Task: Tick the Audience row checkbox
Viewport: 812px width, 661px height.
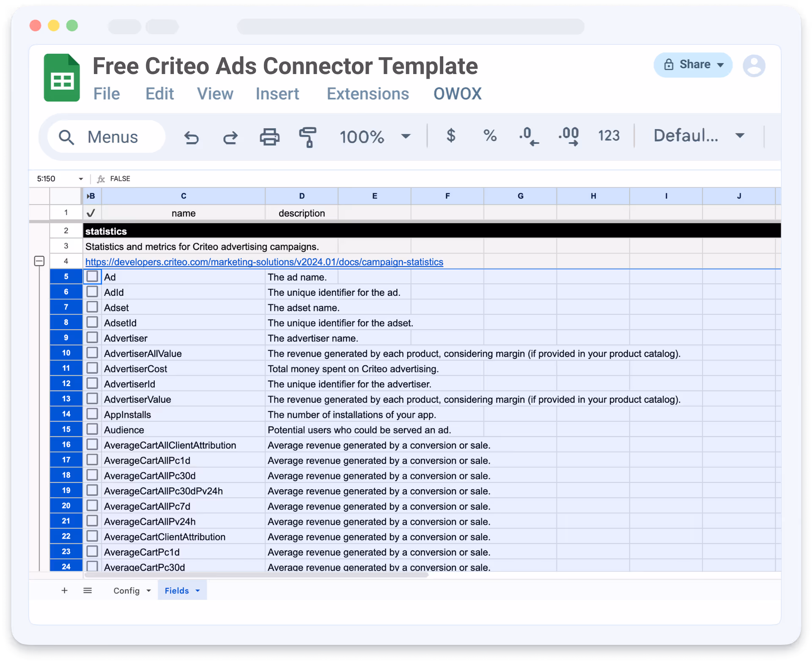Action: (x=92, y=430)
